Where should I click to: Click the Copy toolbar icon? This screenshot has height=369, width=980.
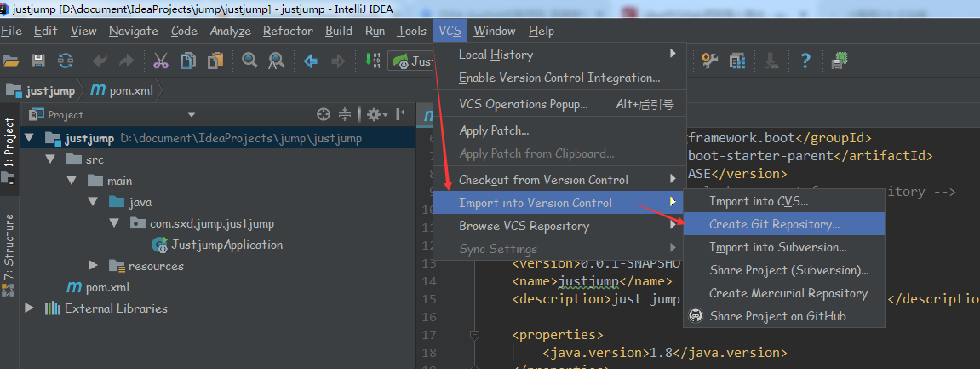click(x=187, y=61)
